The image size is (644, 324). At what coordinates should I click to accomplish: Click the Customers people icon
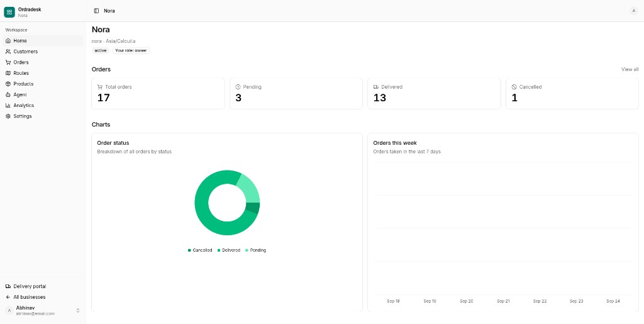8,52
